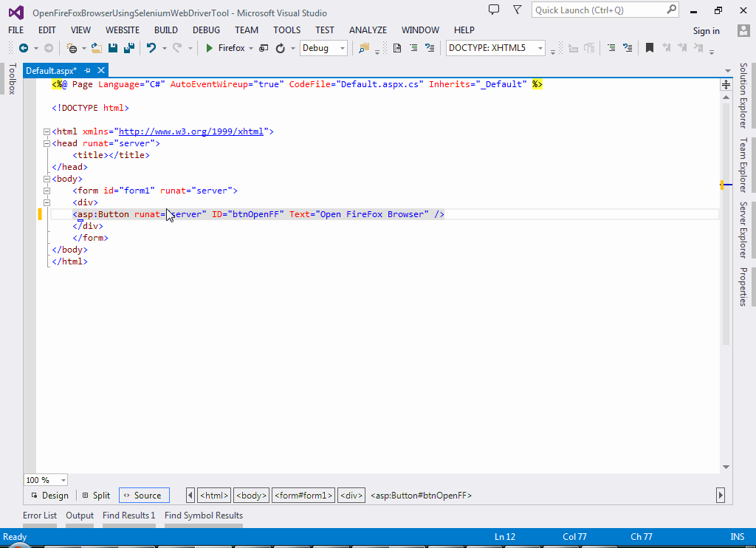Open the Find Symbol Results tab

click(x=204, y=516)
